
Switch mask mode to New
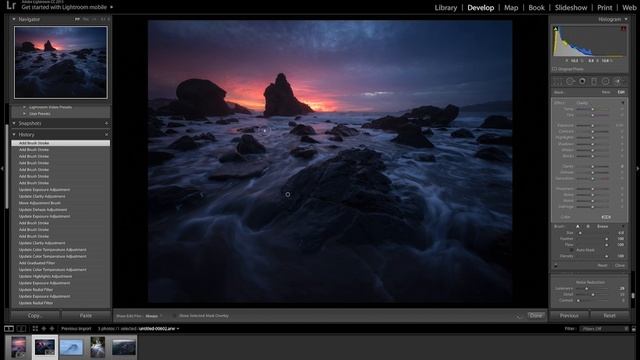click(x=606, y=92)
